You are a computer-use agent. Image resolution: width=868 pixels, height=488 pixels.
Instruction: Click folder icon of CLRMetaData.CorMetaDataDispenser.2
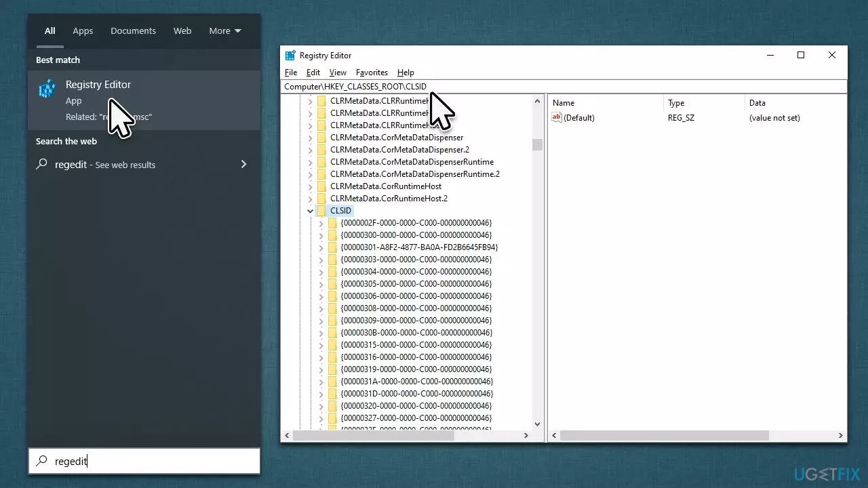(x=321, y=150)
